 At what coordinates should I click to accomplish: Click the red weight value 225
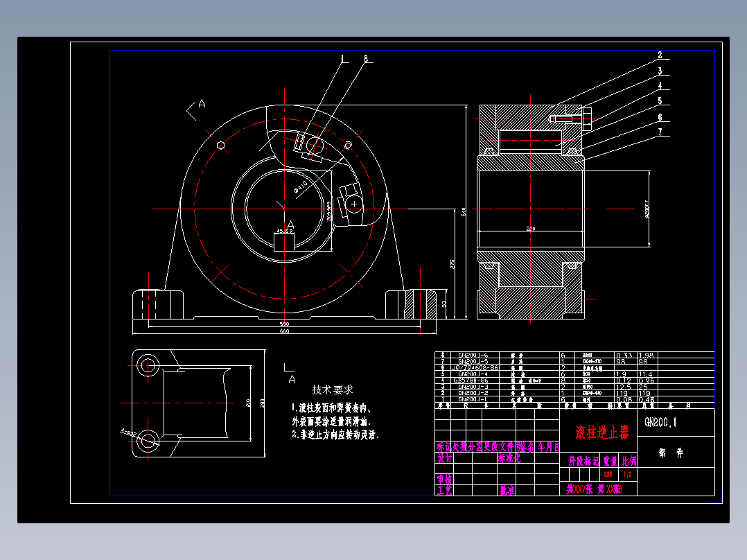608,474
